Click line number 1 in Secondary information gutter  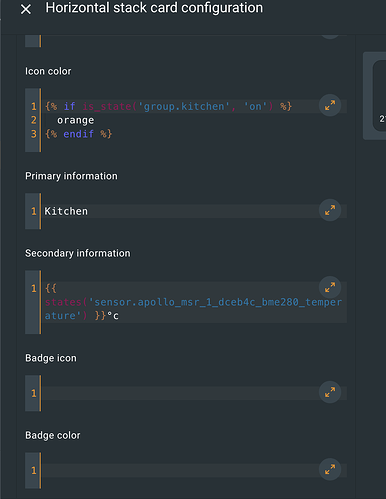pos(34,288)
